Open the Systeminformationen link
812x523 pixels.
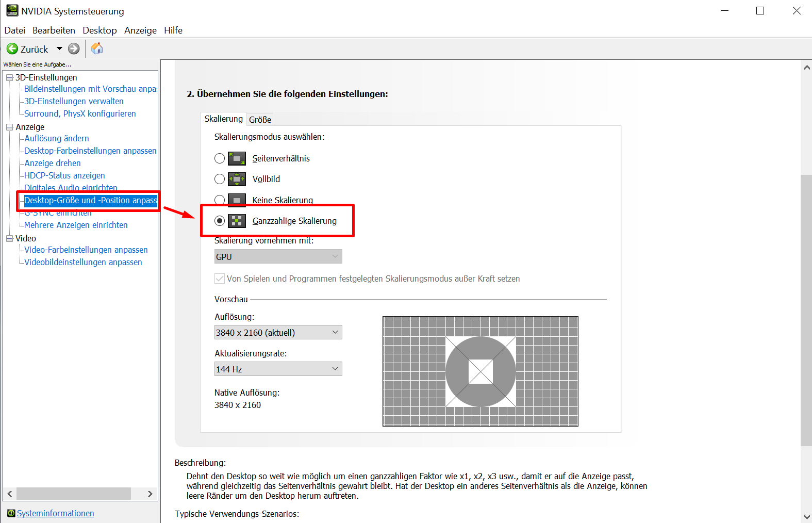[x=56, y=513]
